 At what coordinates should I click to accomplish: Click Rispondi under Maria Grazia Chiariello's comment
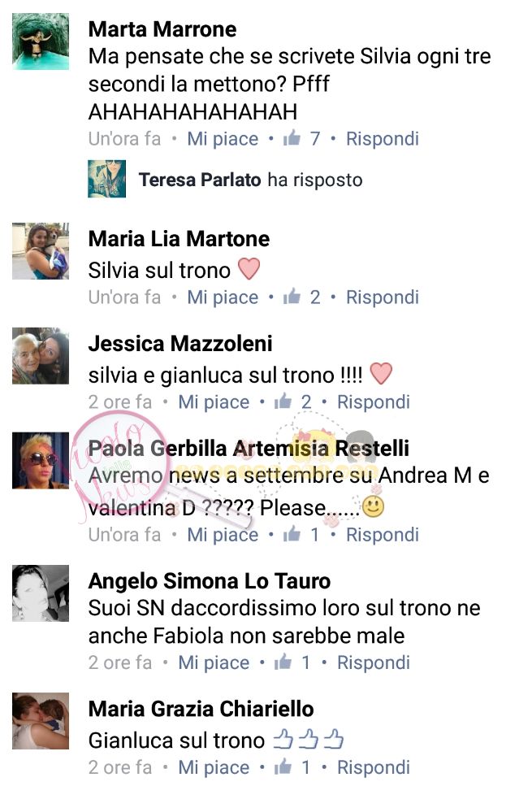373,767
